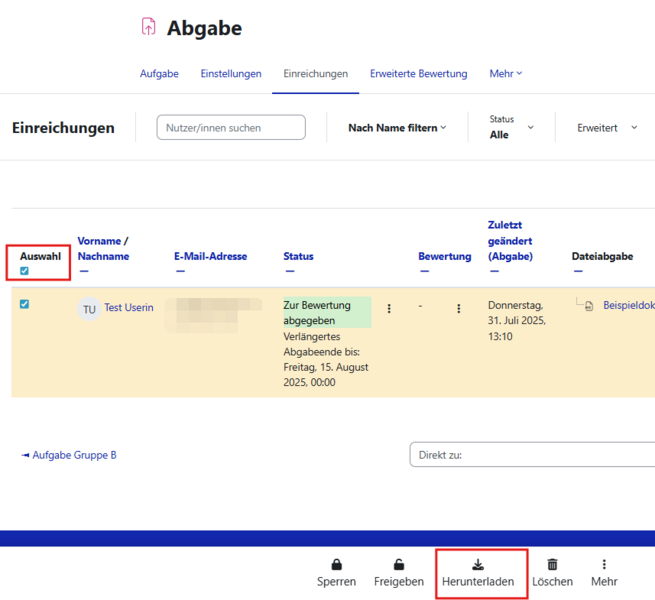Screen dimensions: 655x600
Task: Click the Sperren lock icon
Action: point(336,565)
